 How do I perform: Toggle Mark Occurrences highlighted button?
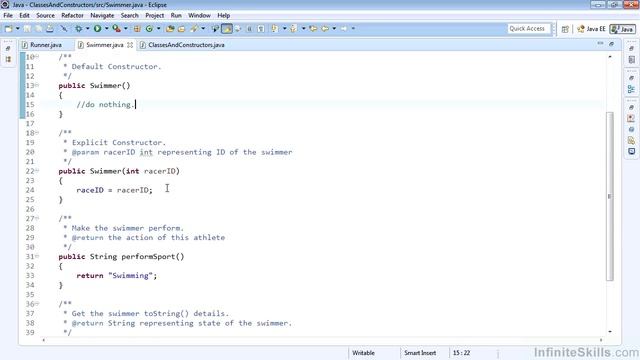click(227, 29)
